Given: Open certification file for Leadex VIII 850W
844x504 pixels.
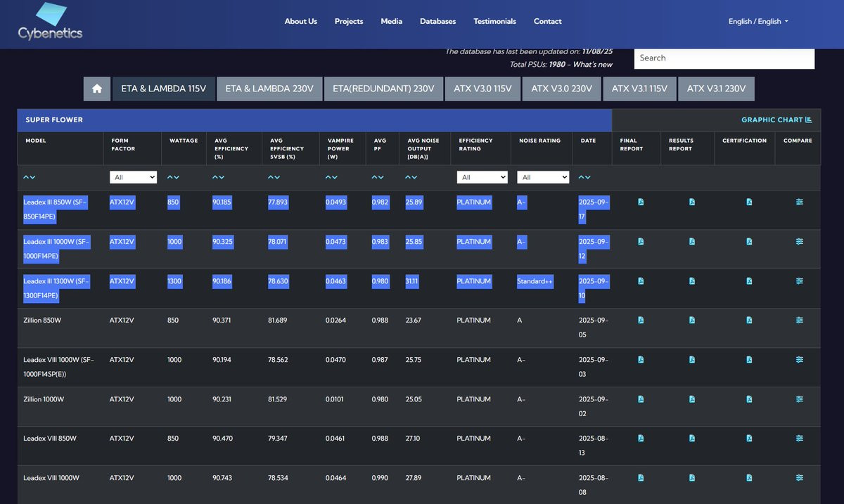Looking at the screenshot, I should pyautogui.click(x=749, y=439).
